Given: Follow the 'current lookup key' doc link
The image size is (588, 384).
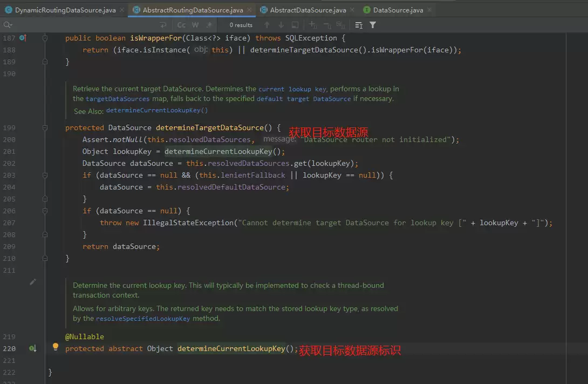Looking at the screenshot, I should click(292, 89).
